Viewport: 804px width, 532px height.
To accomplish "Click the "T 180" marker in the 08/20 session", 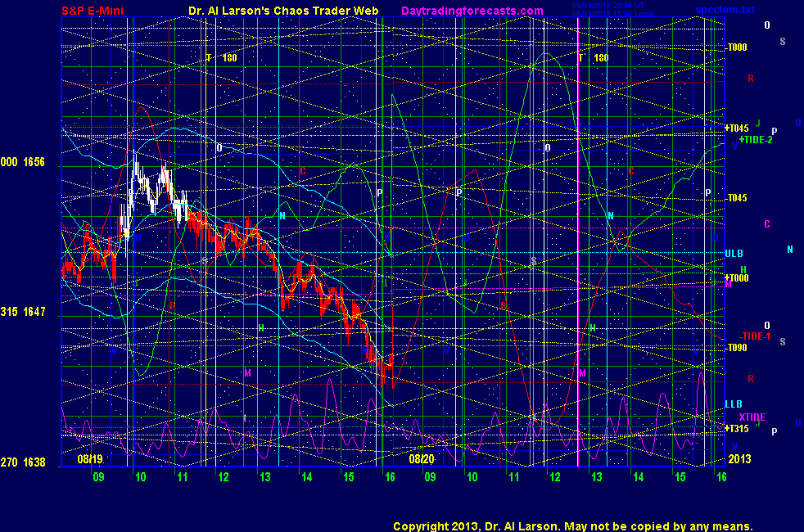I will [594, 58].
